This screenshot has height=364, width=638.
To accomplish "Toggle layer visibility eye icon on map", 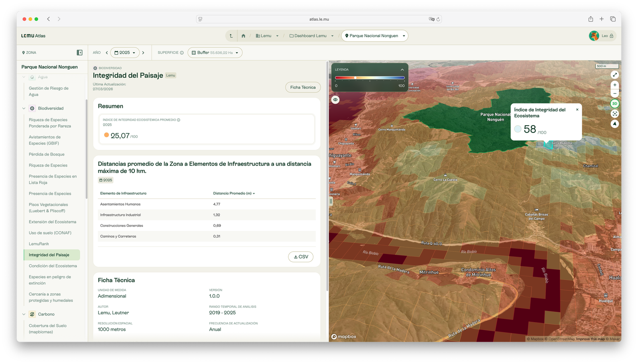I will 335,100.
